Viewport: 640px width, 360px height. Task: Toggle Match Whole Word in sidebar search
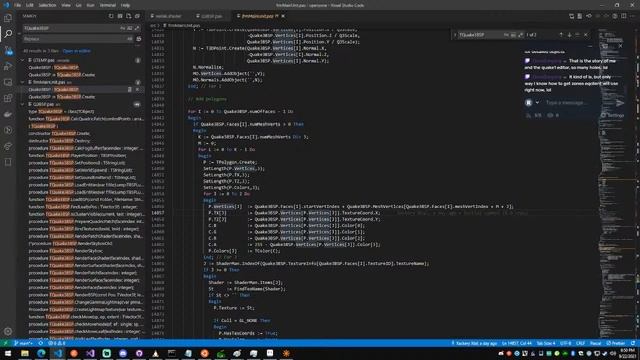[x=130, y=28]
